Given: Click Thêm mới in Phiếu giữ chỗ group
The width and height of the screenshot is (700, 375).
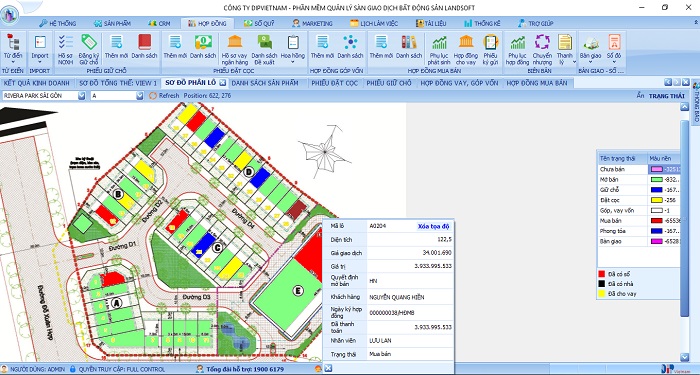Looking at the screenshot, I should coord(116,46).
